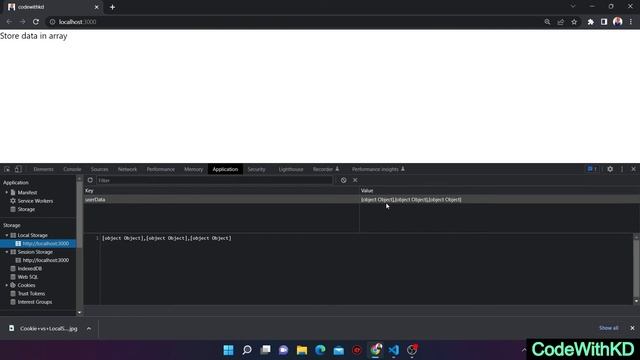Image resolution: width=640 pixels, height=360 pixels.
Task: Switch to the Lighthouse tab
Action: tap(291, 169)
